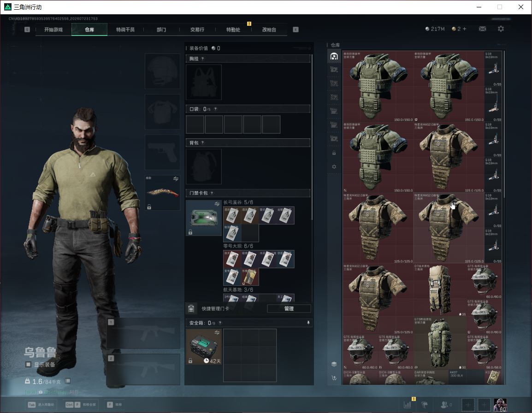Image resolution: width=532 pixels, height=413 pixels.
Task: Click swap arrows on knife slot
Action: pyautogui.click(x=176, y=179)
